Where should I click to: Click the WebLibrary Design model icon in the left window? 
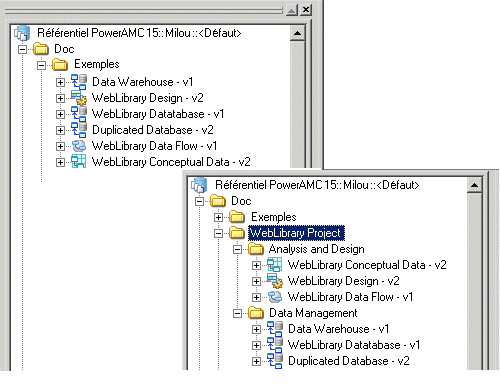point(79,98)
